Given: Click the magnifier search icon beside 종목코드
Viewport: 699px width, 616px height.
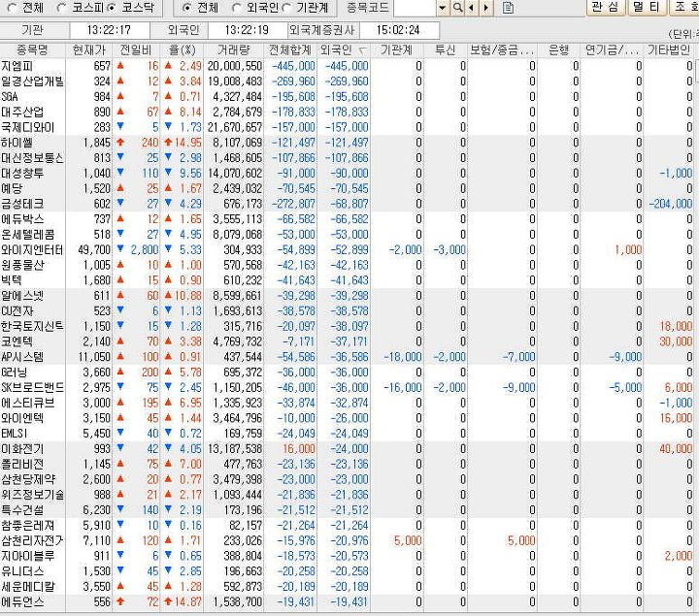Looking at the screenshot, I should coord(457,8).
